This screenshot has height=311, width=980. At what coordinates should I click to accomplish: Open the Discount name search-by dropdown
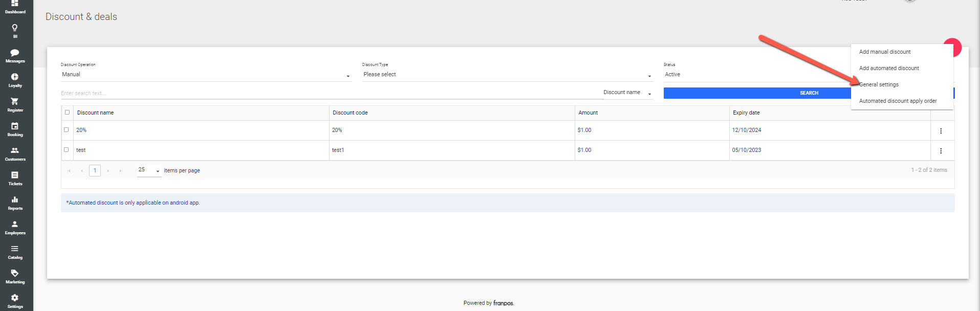click(x=627, y=93)
